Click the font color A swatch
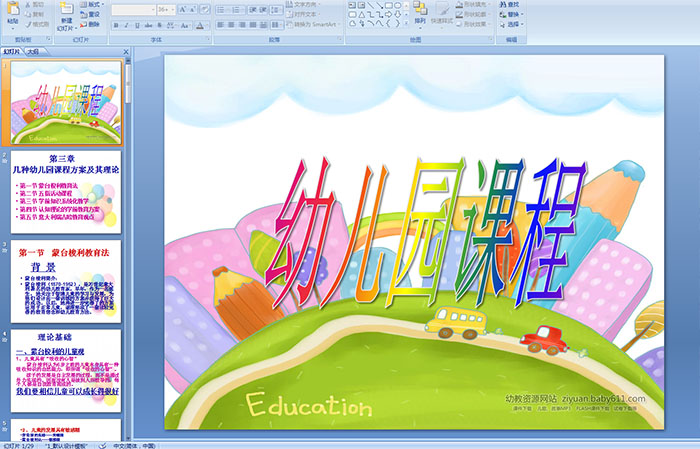 [x=200, y=25]
